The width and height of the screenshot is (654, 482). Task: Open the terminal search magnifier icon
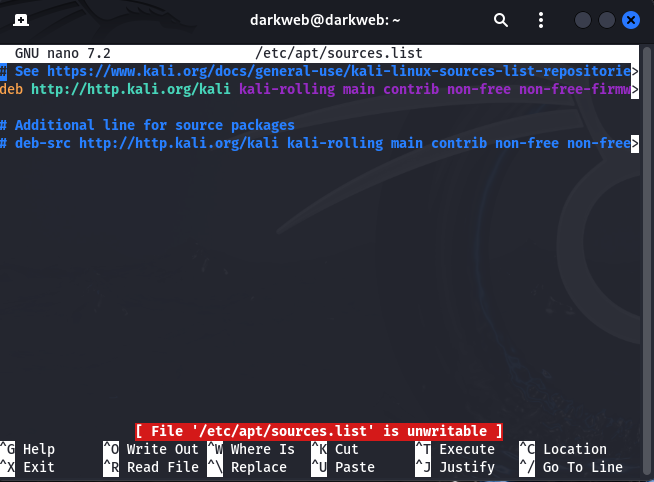(501, 20)
